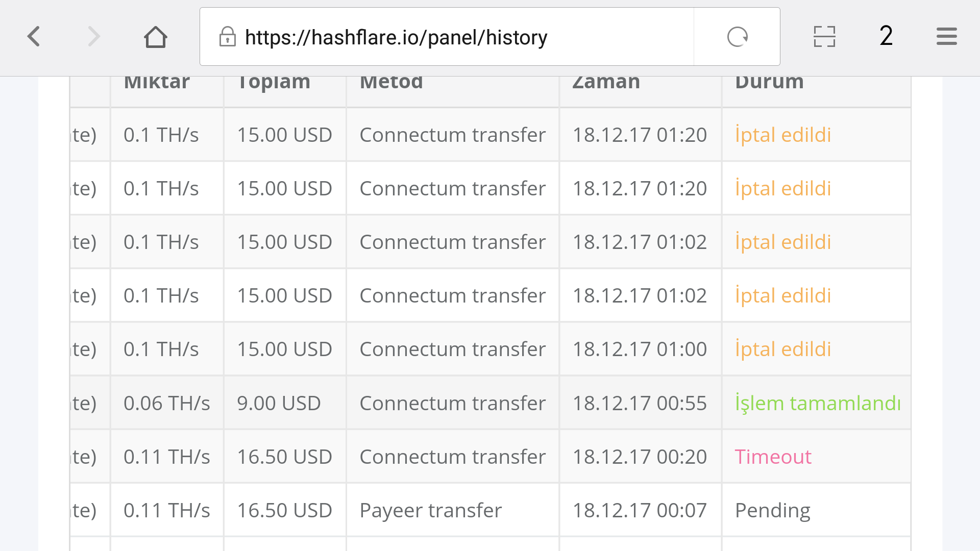This screenshot has width=980, height=551.
Task: Tap the secure padlock icon
Action: [227, 37]
